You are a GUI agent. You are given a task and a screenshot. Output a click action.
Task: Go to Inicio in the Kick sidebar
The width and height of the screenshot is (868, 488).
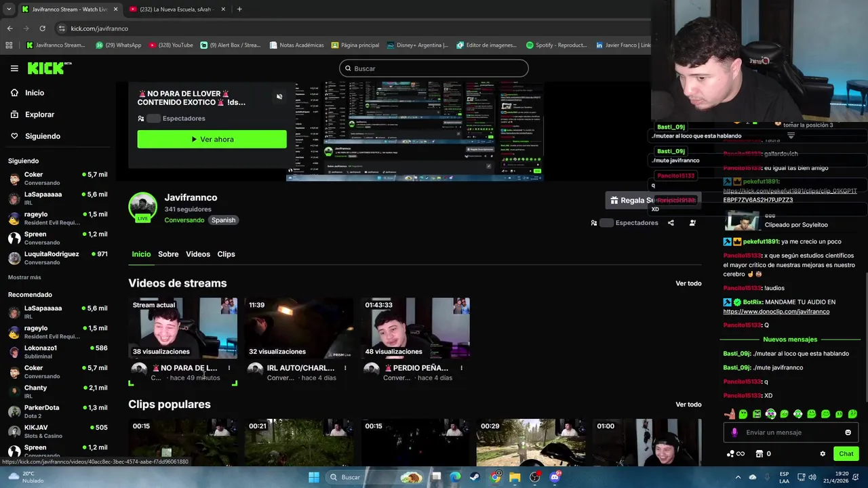click(x=35, y=93)
